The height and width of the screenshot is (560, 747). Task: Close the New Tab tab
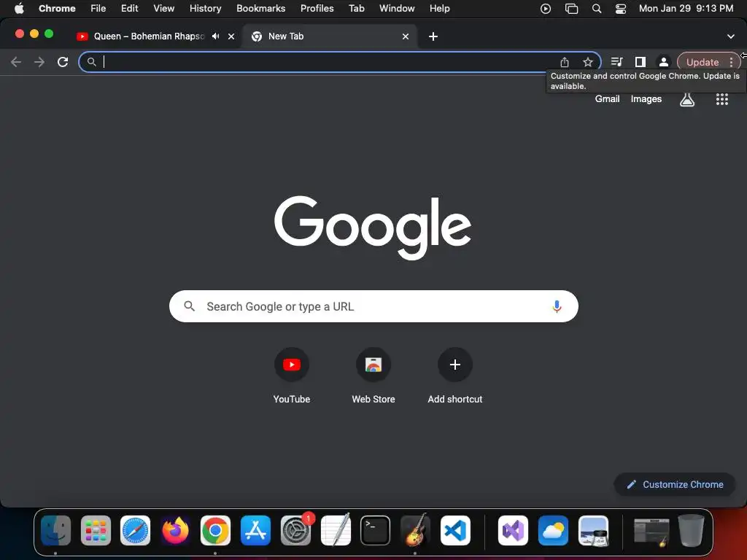406,36
